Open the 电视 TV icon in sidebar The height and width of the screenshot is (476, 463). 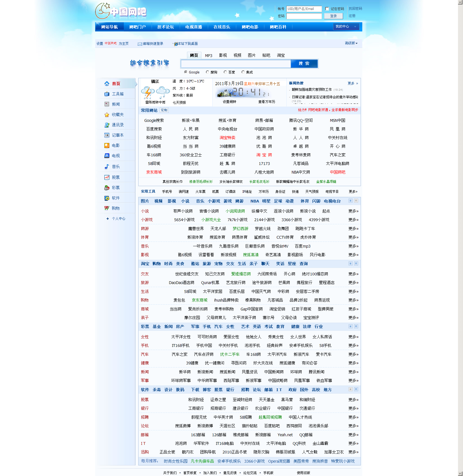click(x=107, y=156)
